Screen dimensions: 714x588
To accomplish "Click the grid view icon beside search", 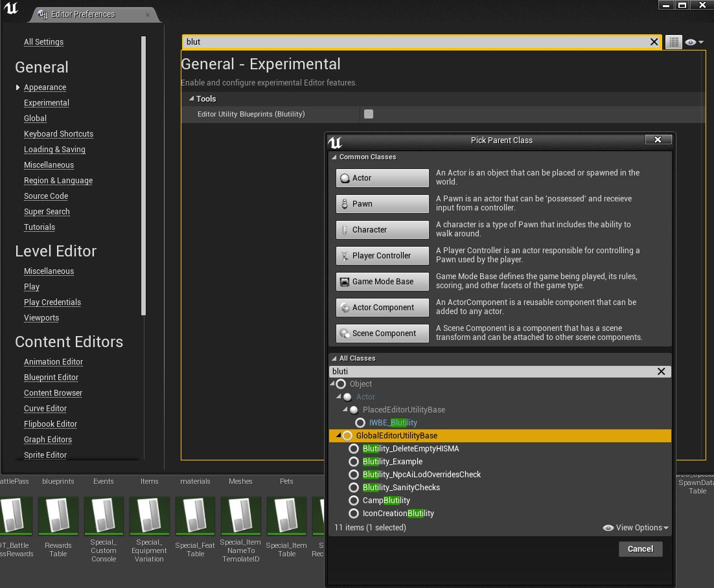I will 673,42.
